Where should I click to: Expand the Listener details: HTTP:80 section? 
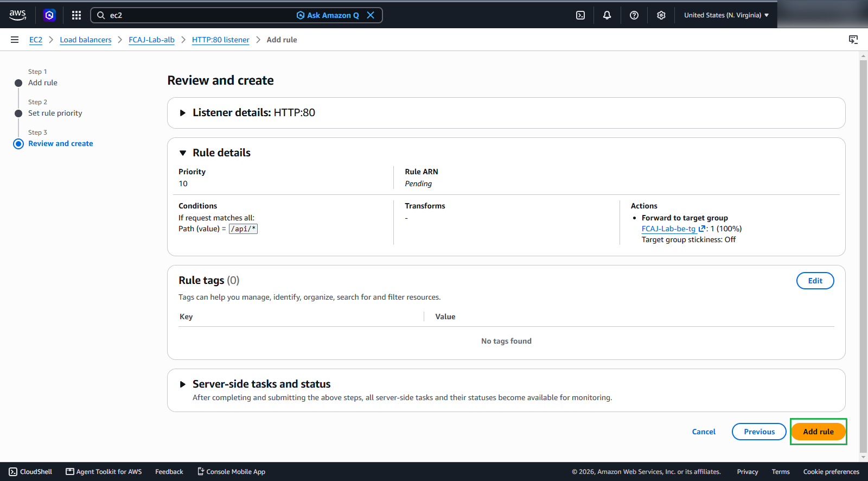click(x=183, y=113)
